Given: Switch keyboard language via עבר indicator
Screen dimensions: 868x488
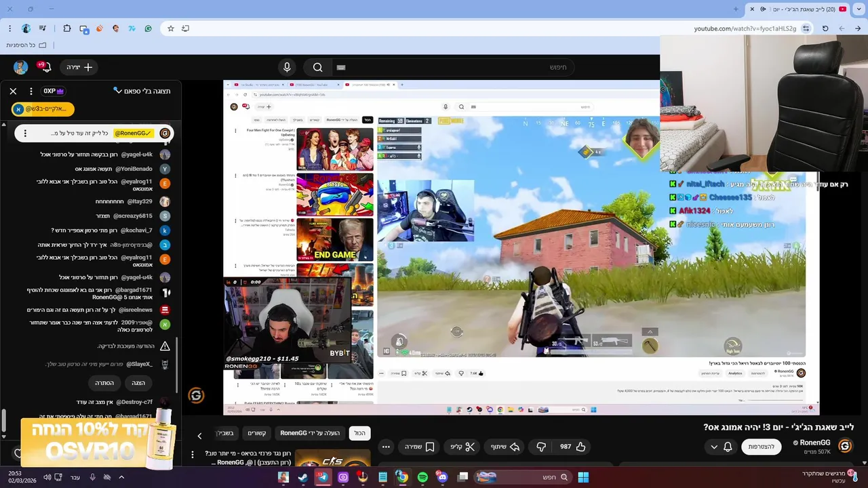Looking at the screenshot, I should 75,477.
